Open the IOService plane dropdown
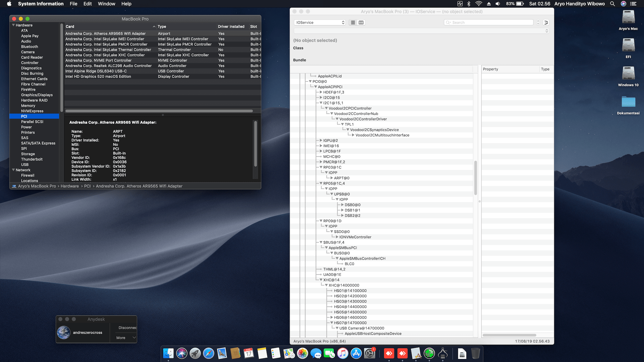 pyautogui.click(x=320, y=22)
